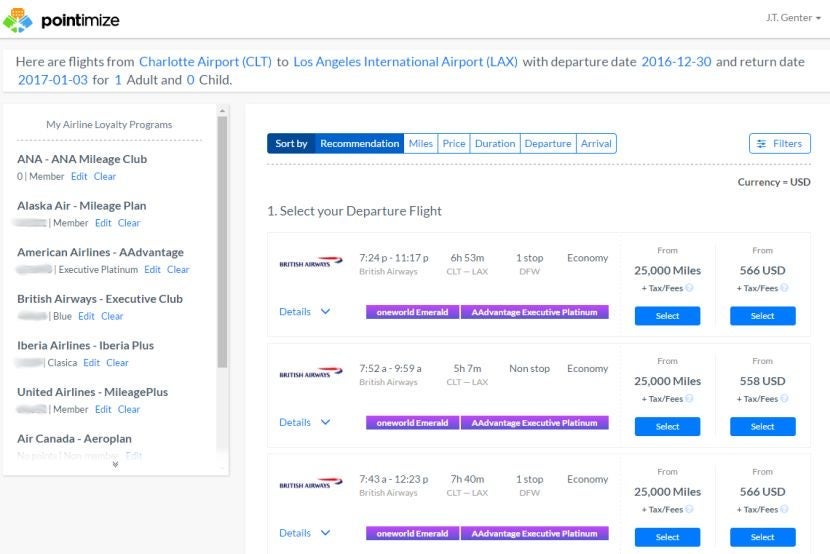The height and width of the screenshot is (554, 830).
Task: Click AAdvantage Executive Platinum badge on second flight
Action: pyautogui.click(x=534, y=423)
